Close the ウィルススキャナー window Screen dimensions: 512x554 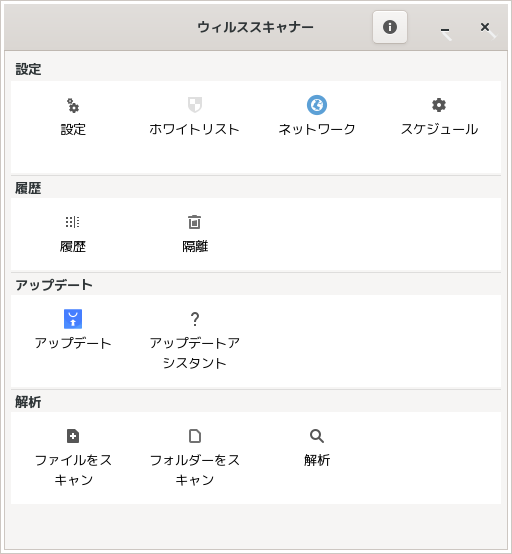485,27
